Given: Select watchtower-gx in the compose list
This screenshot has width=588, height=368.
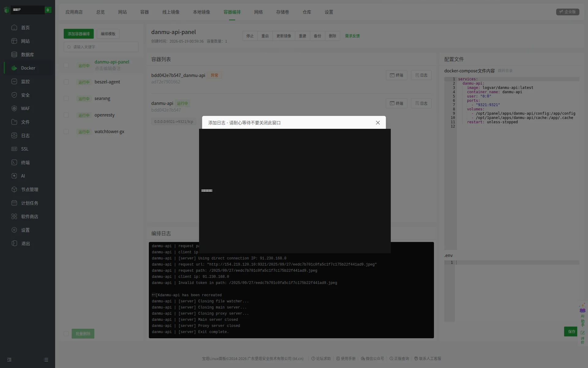Looking at the screenshot, I should coord(109,132).
